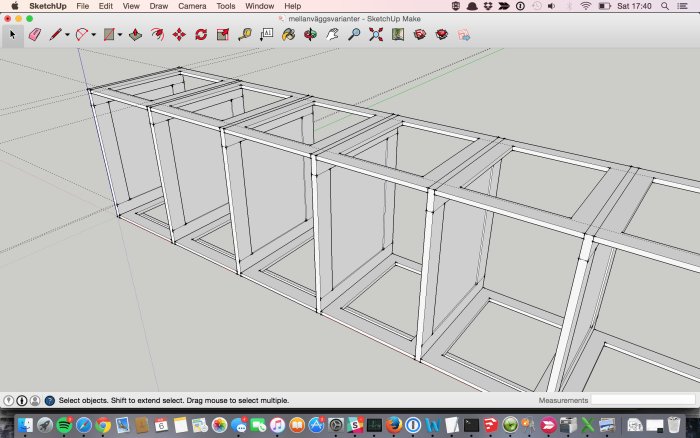Image resolution: width=700 pixels, height=438 pixels.
Task: Expand the Arc tool dropdown arrow
Action: (x=94, y=35)
